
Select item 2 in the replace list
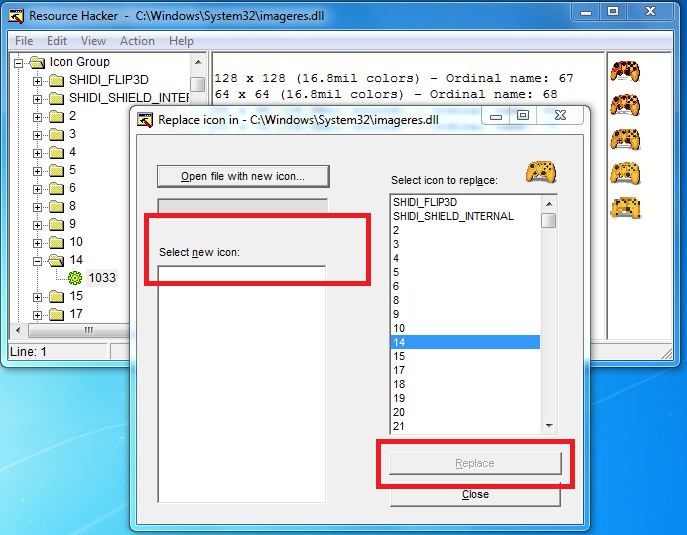(x=465, y=230)
